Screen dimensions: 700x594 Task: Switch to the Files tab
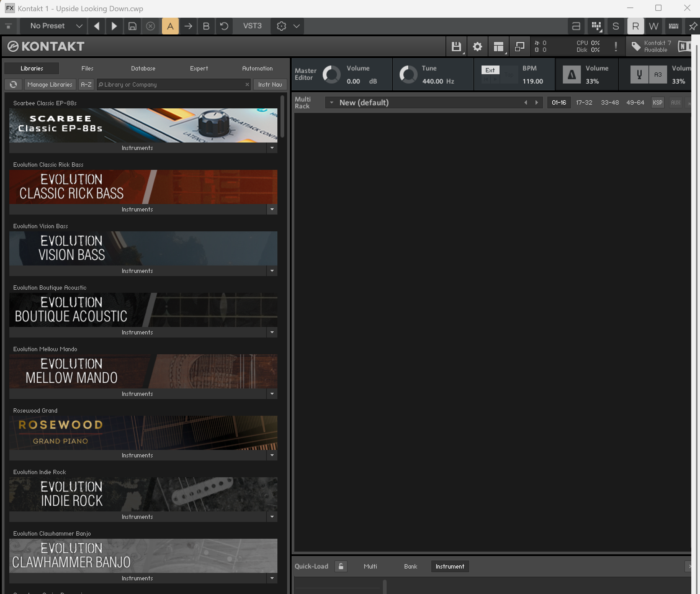pyautogui.click(x=87, y=68)
